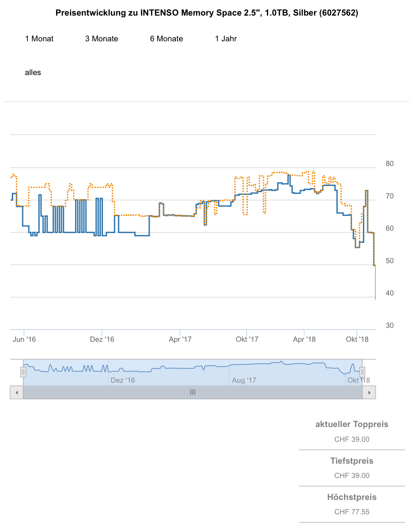This screenshot has width=414, height=532.
Task: Display the alles full range
Action: [x=33, y=73]
